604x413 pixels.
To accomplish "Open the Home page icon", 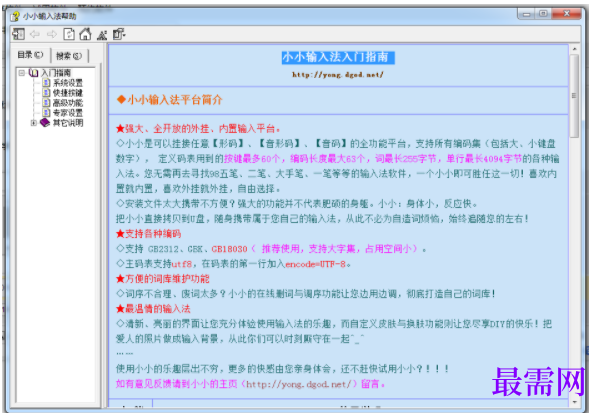I will (85, 34).
